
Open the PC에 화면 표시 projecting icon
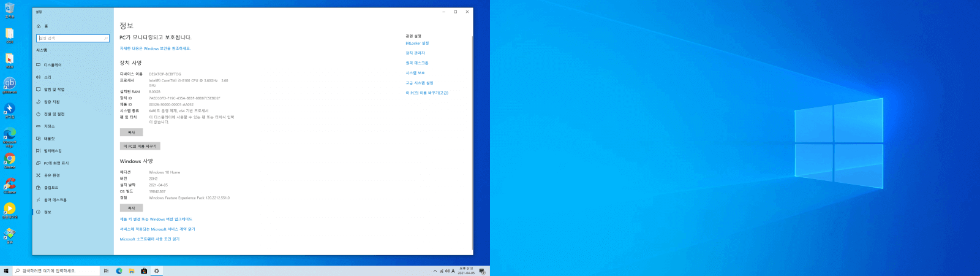pos(39,163)
